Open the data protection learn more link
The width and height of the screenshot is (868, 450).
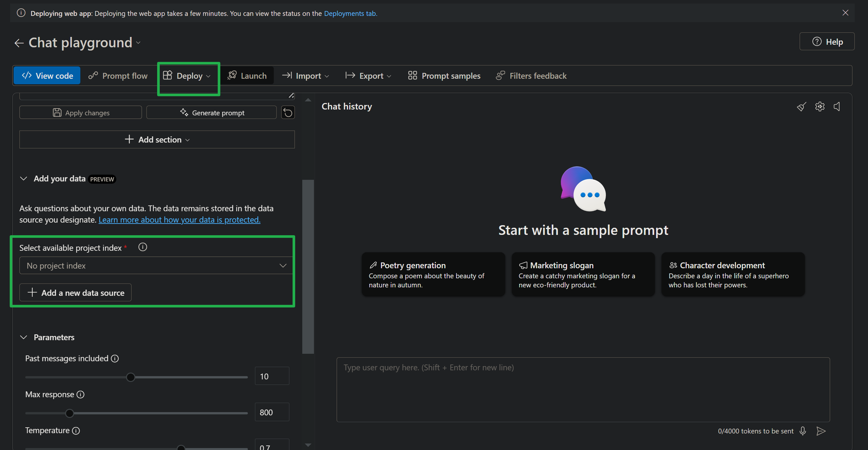(x=179, y=220)
